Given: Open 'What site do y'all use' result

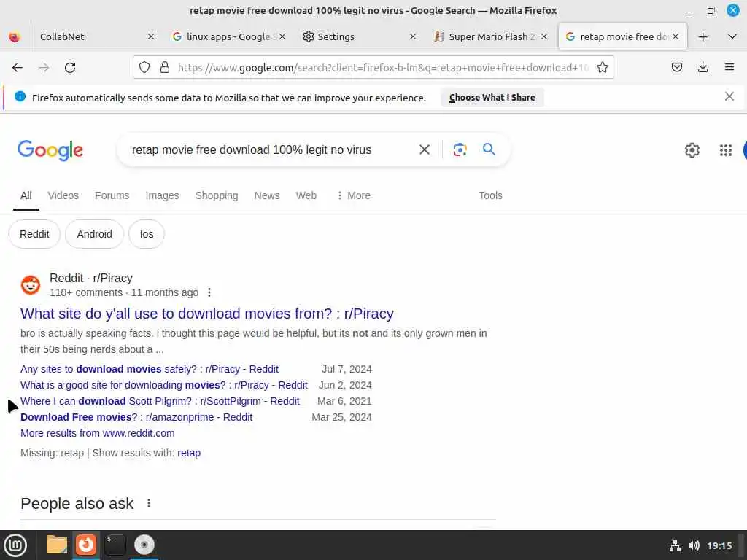Looking at the screenshot, I should (x=206, y=314).
